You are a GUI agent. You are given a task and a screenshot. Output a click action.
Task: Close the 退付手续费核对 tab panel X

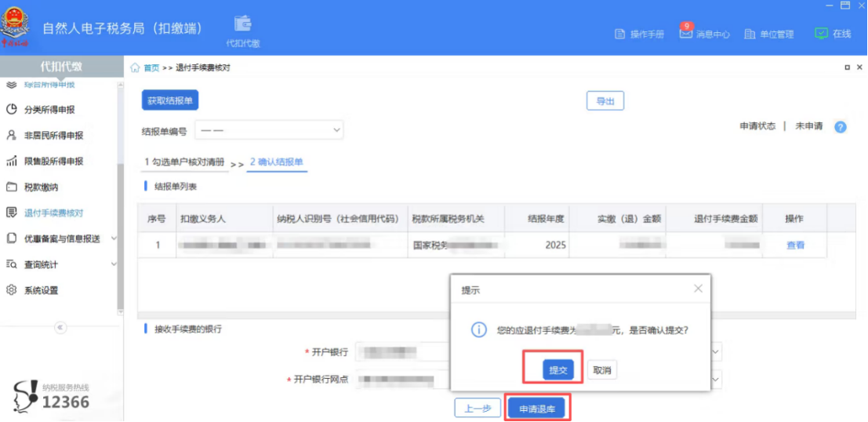coord(859,67)
